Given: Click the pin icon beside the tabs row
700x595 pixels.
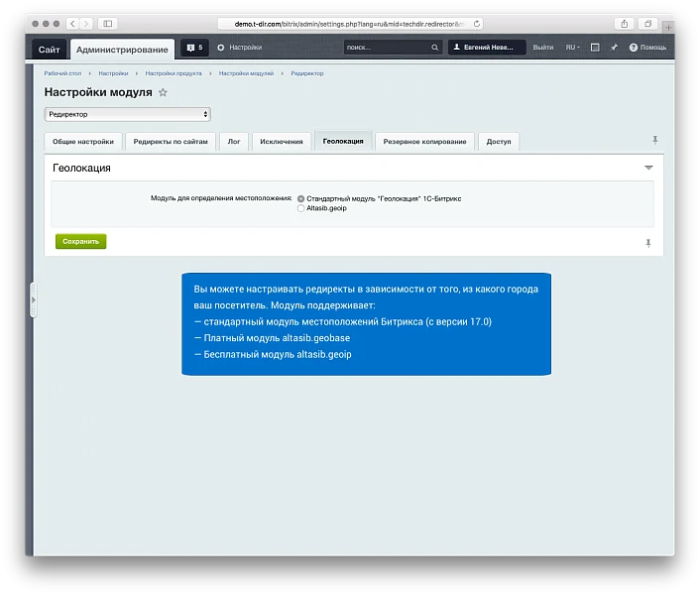Looking at the screenshot, I should click(655, 140).
